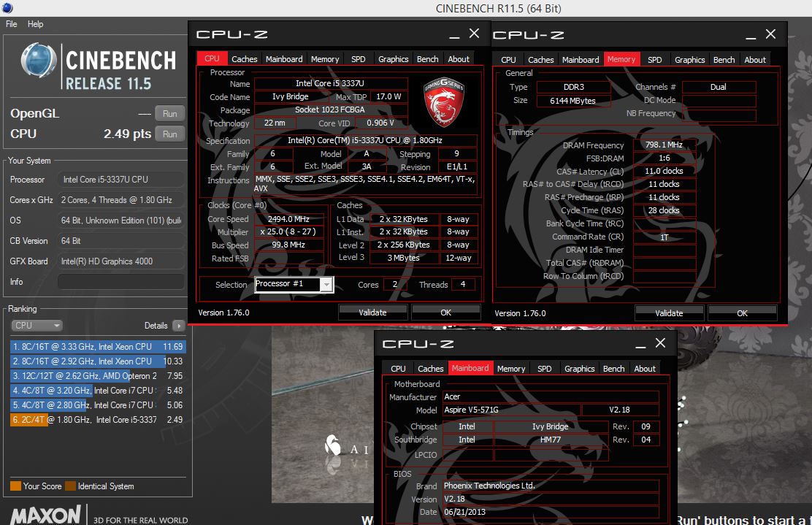Open CPU tab in Memory CPU-Z window
The image size is (812, 525).
tap(508, 60)
